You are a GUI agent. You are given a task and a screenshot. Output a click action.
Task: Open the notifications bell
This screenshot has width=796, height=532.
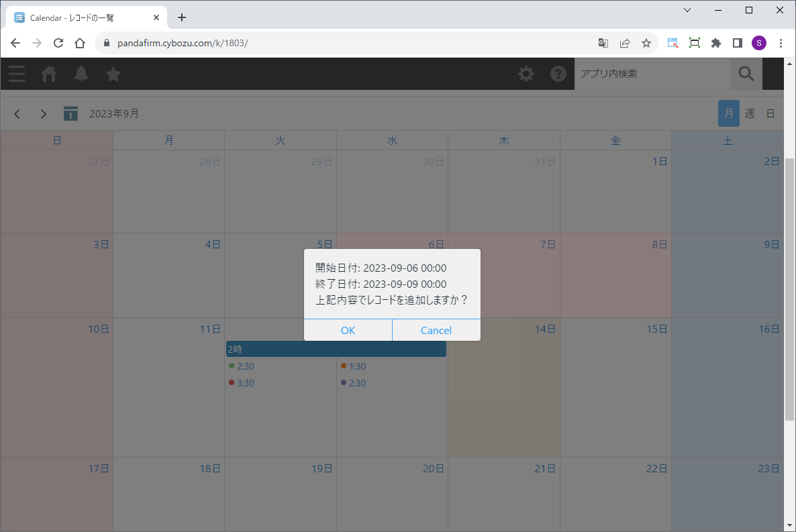pos(81,74)
